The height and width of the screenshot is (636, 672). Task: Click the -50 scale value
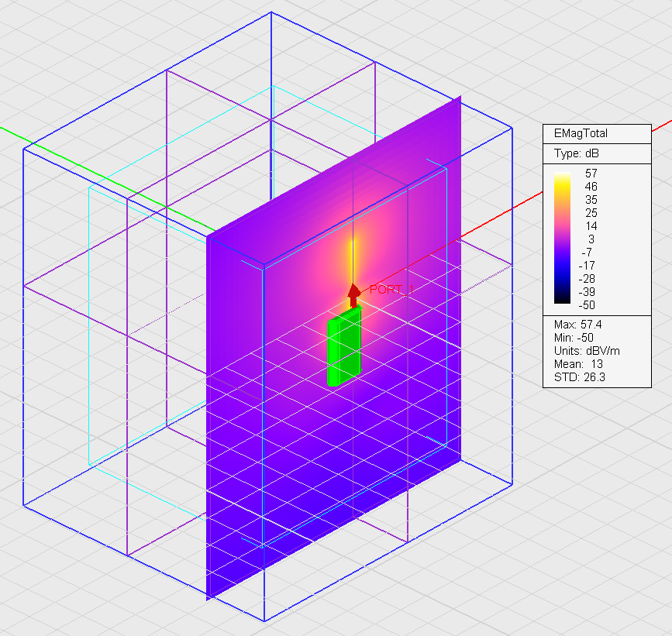587,305
